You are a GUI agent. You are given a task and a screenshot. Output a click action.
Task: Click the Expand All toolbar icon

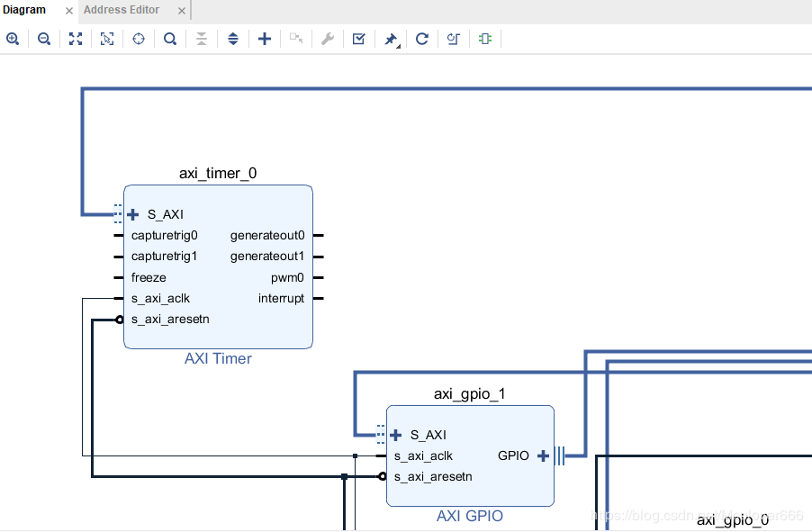pos(233,39)
